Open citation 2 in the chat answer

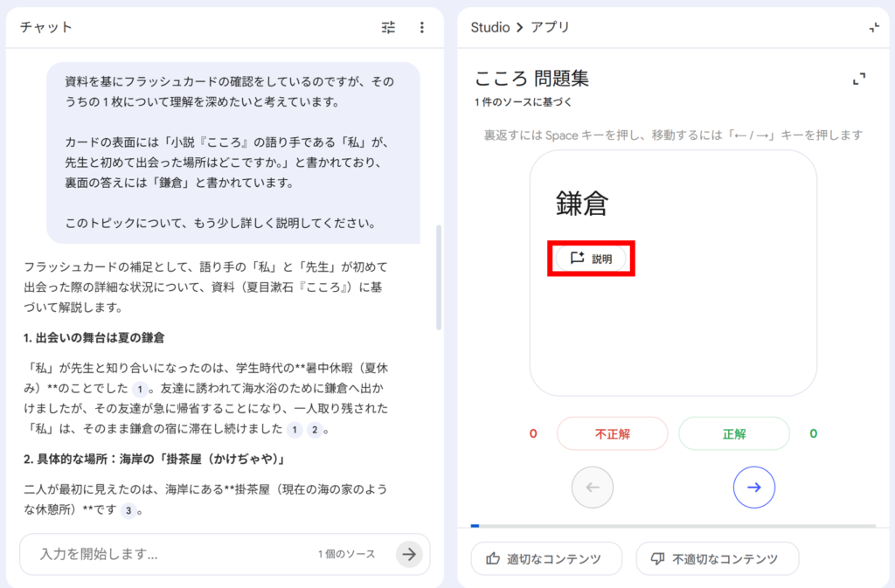[x=316, y=429]
